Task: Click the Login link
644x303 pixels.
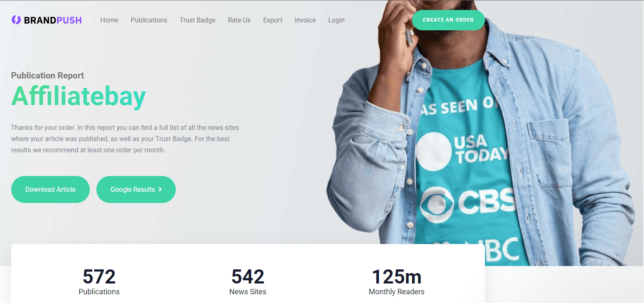Action: point(336,20)
